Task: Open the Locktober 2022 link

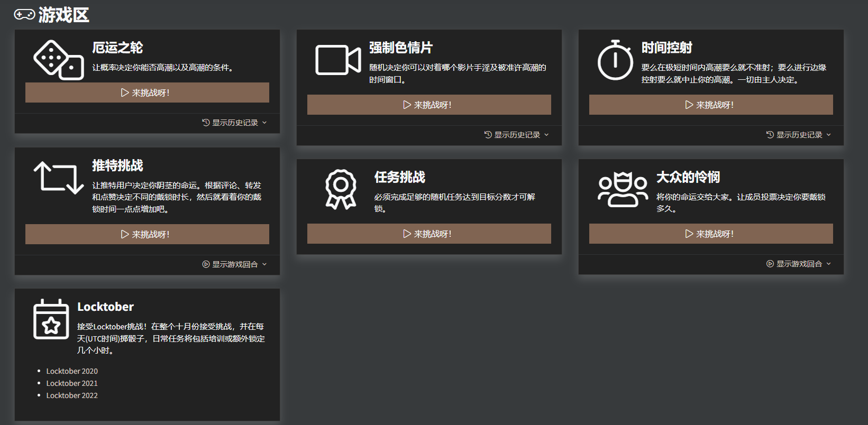Action: pos(72,395)
